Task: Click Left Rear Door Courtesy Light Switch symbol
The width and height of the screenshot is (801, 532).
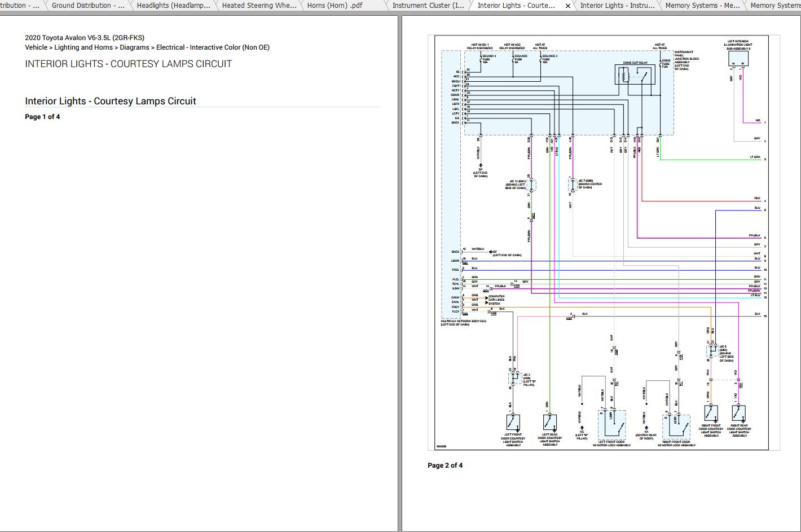Action: coord(549,422)
